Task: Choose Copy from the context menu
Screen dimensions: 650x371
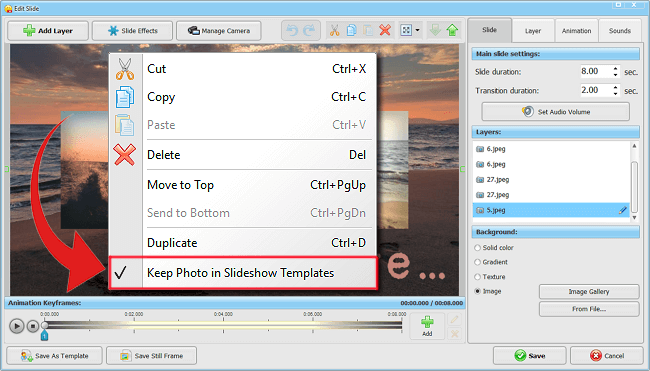Action: point(243,97)
